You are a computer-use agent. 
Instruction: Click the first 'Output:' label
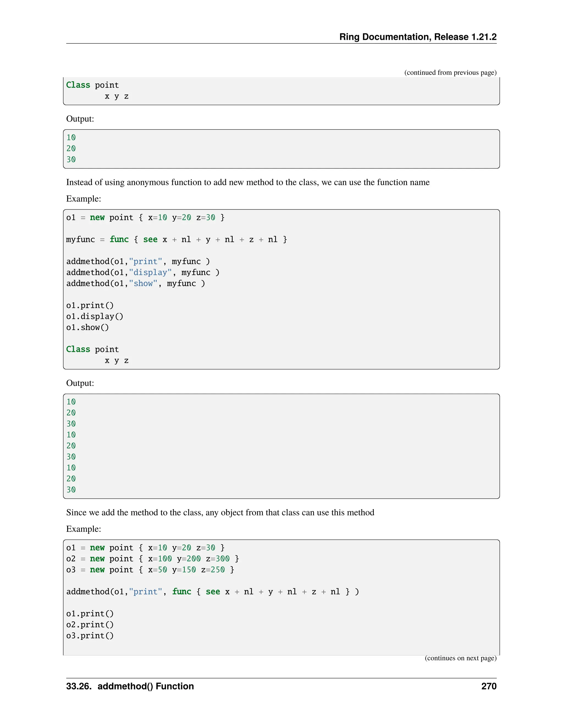(80, 119)
